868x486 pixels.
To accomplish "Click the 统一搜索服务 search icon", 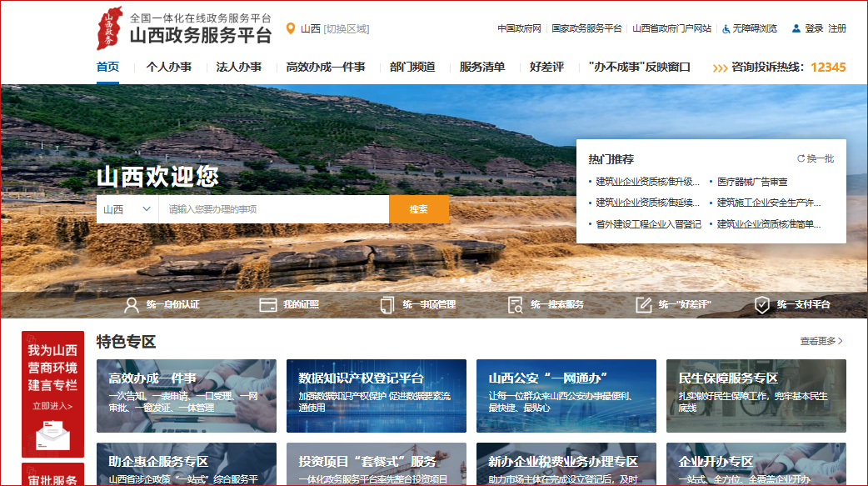I will pos(516,305).
